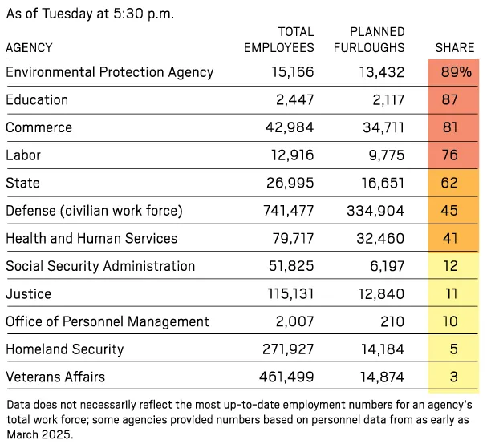The image size is (491, 448).
Task: Click the AGENCY column header
Action: [x=29, y=47]
